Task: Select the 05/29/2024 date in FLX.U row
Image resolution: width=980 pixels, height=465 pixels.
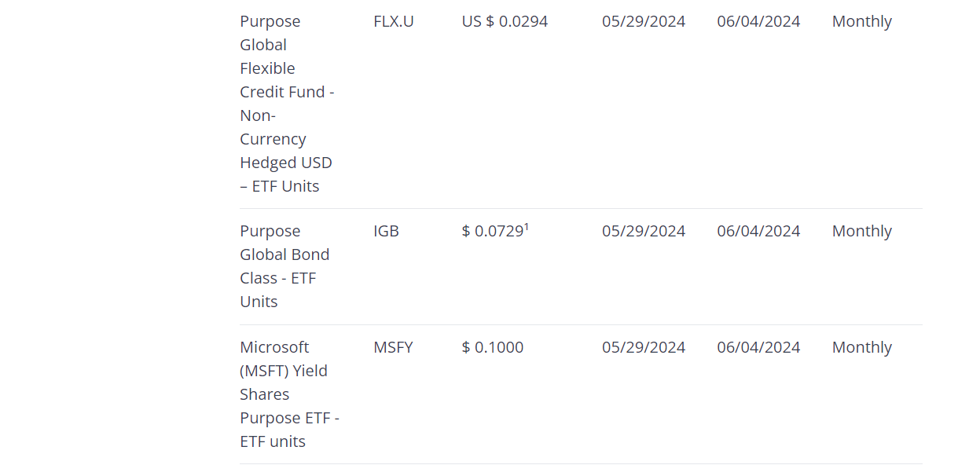Action: click(644, 21)
